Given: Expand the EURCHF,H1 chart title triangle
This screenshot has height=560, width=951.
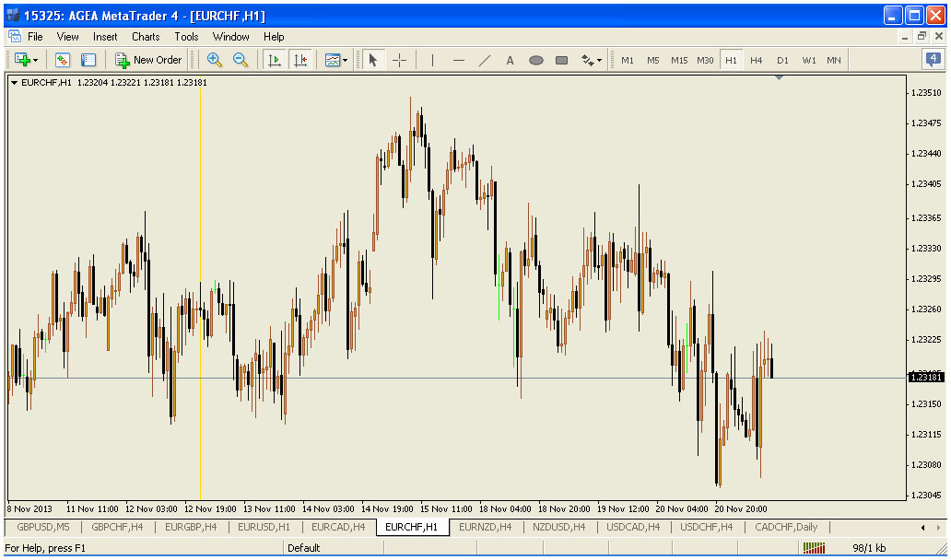Looking at the screenshot, I should (14, 83).
